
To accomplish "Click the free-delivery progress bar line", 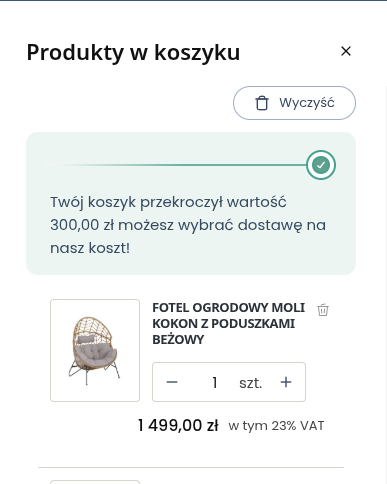I will pyautogui.click(x=176, y=165).
